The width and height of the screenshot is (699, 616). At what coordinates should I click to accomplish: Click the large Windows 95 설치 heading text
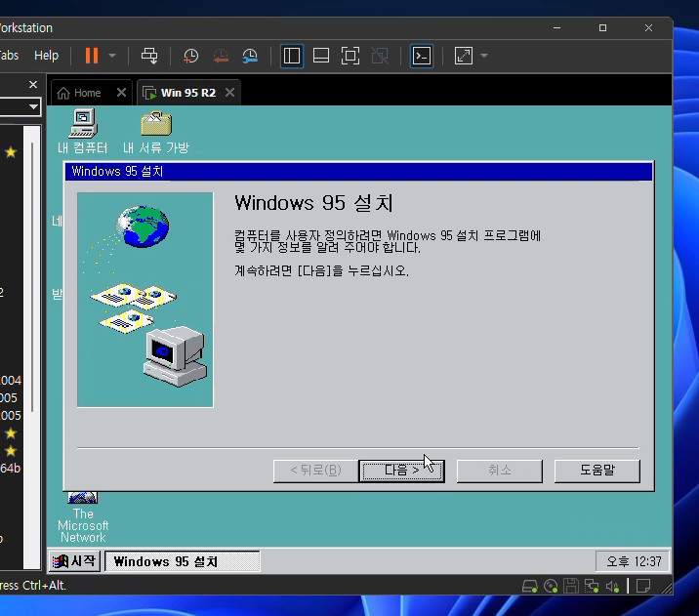click(313, 203)
